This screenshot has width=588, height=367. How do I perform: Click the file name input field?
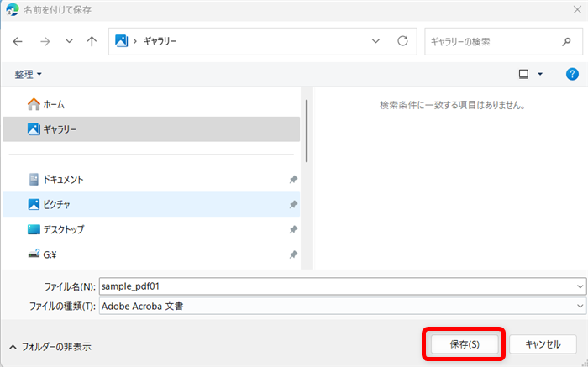(x=336, y=286)
